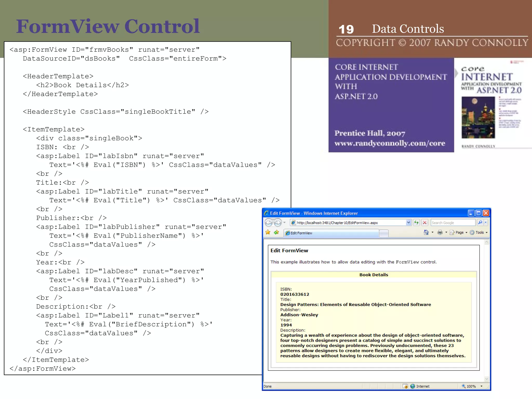Click the IE logo in the title bar
The image size is (532, 399).
click(x=266, y=213)
